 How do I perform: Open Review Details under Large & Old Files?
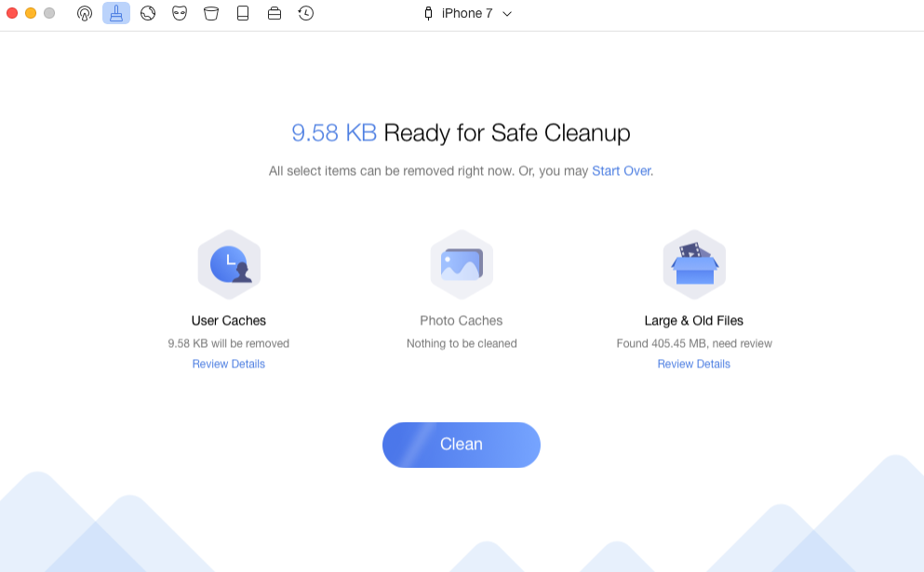click(x=694, y=364)
